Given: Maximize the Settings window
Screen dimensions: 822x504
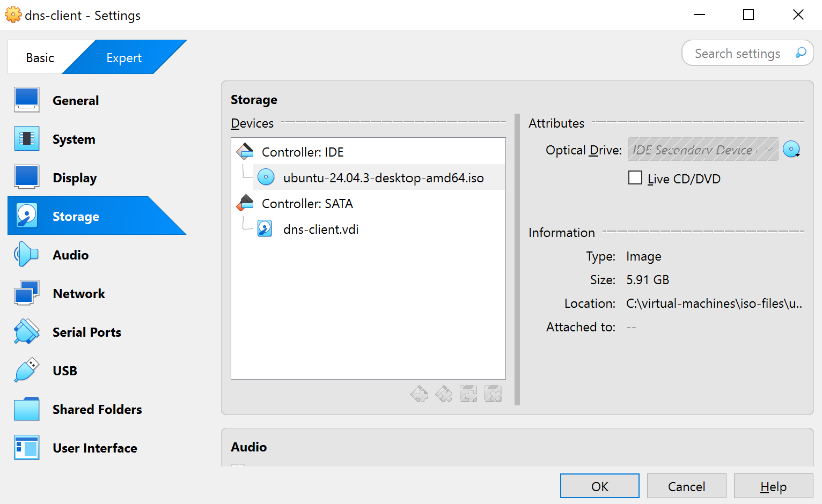Looking at the screenshot, I should tap(748, 15).
